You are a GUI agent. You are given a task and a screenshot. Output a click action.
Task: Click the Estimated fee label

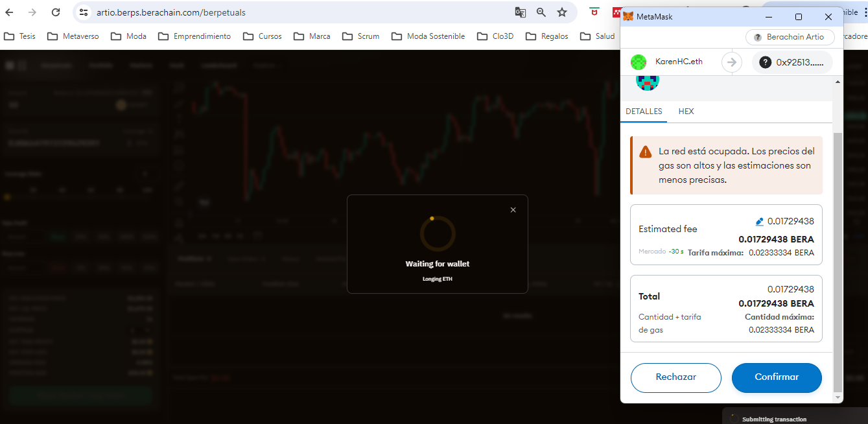point(668,229)
